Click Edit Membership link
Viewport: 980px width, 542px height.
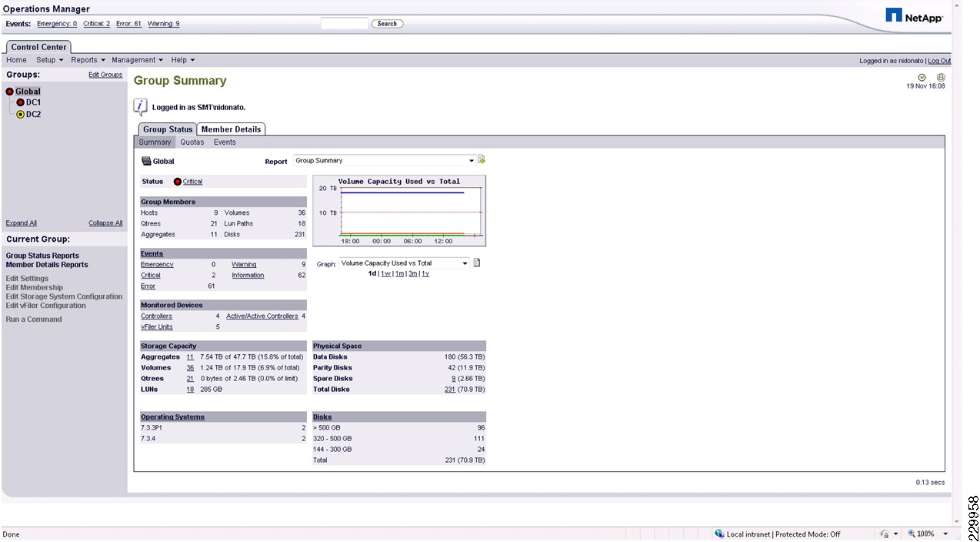[x=35, y=288]
